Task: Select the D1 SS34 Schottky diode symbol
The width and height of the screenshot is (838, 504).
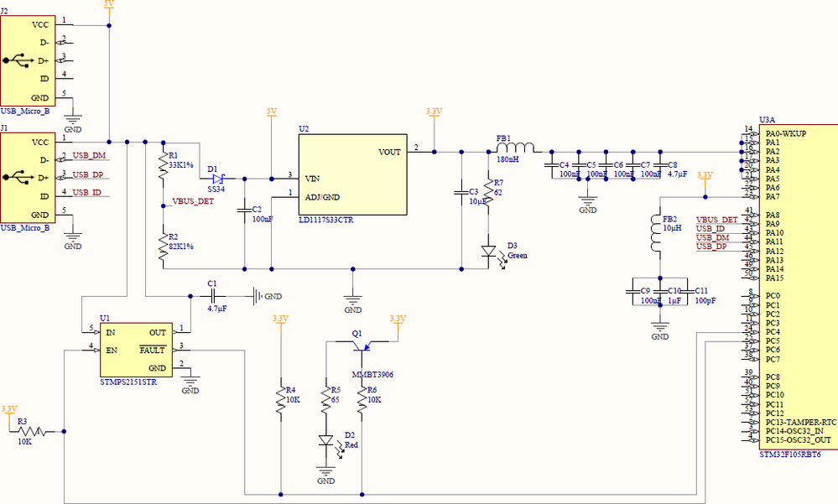Action: 218,179
